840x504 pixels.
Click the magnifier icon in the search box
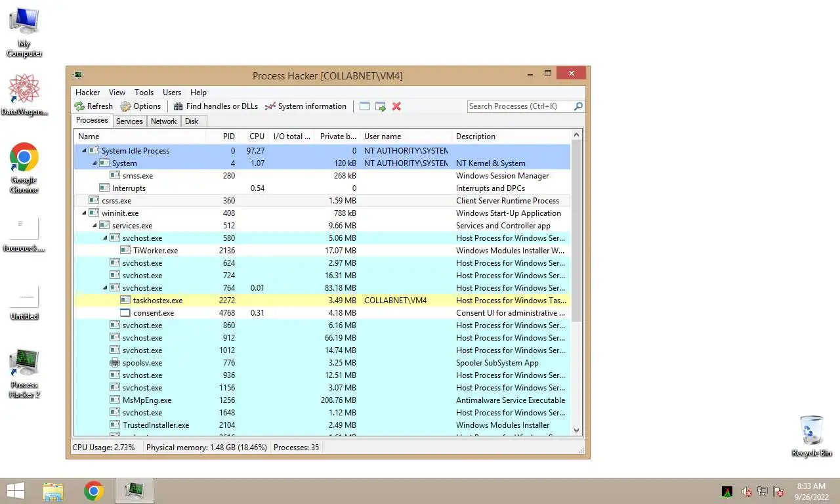click(x=578, y=106)
